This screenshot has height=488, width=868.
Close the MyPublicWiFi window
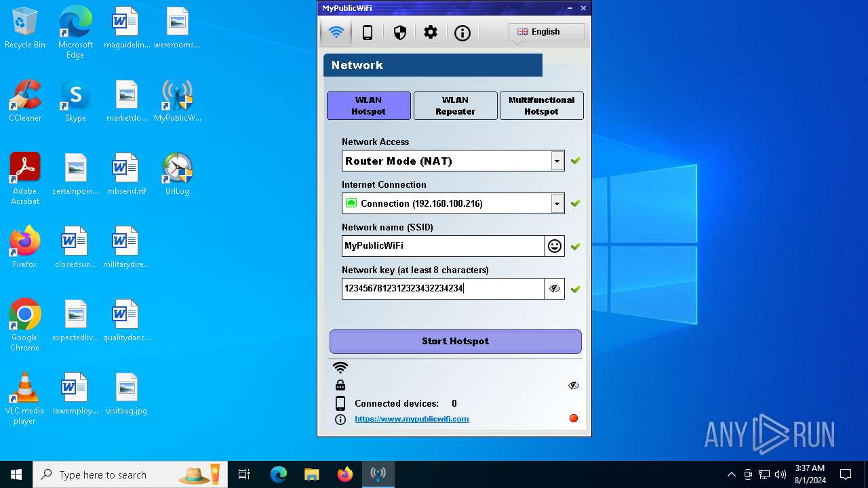[x=583, y=8]
